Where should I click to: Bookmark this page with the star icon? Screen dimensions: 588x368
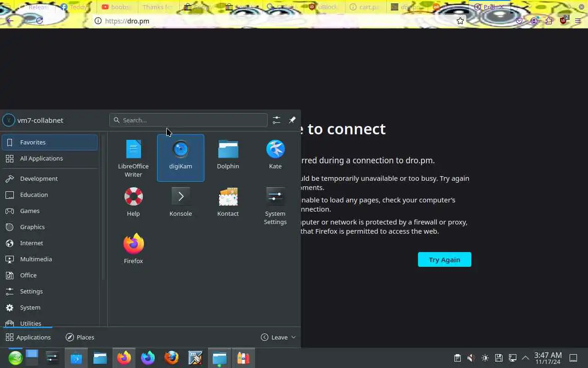[x=460, y=21]
